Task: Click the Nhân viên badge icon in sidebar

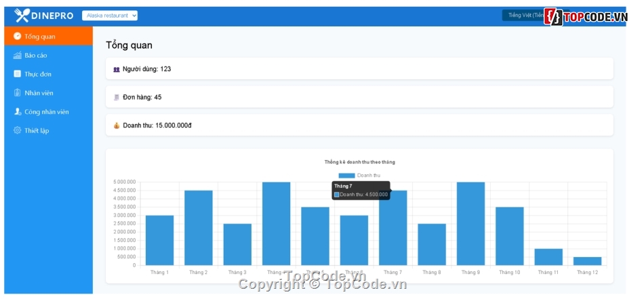Action: 18,93
